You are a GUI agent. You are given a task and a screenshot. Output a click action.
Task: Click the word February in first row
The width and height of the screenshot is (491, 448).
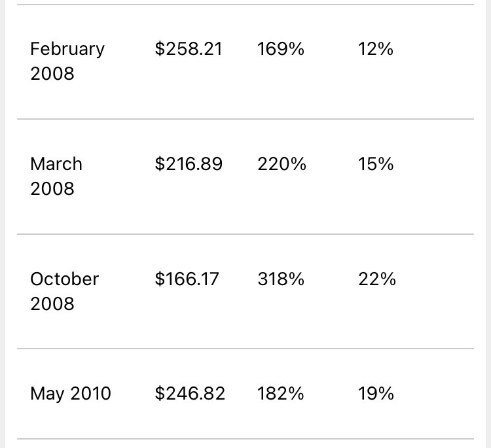[67, 50]
